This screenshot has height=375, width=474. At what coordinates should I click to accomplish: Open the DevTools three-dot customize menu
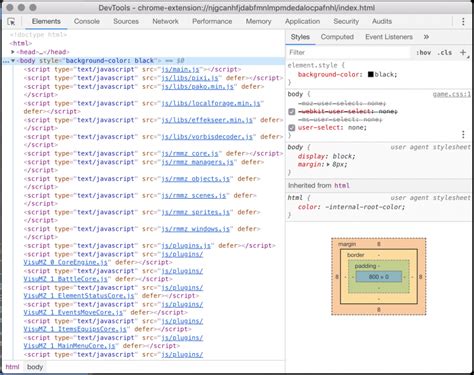[463, 22]
